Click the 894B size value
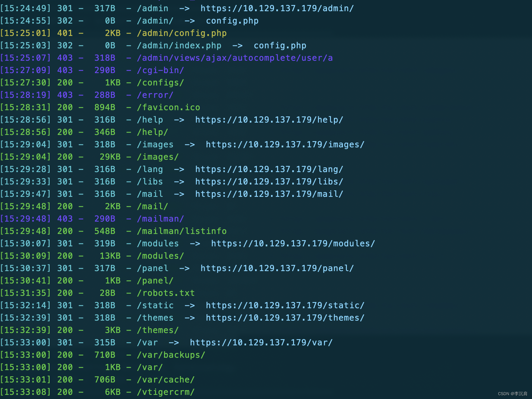 tap(105, 107)
